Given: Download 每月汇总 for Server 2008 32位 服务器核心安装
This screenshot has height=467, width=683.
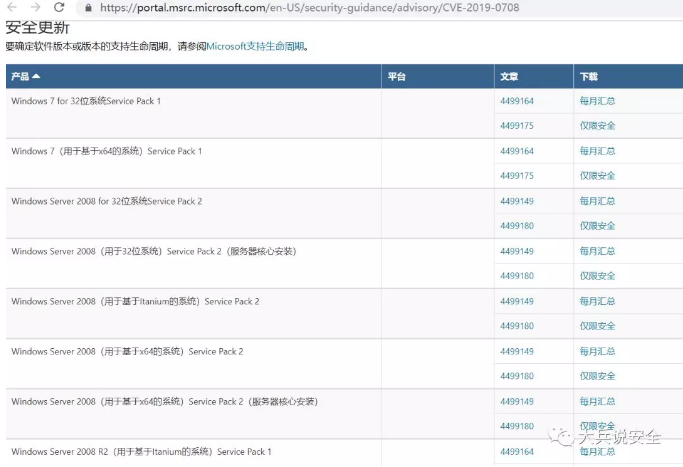Looking at the screenshot, I should (x=597, y=251).
